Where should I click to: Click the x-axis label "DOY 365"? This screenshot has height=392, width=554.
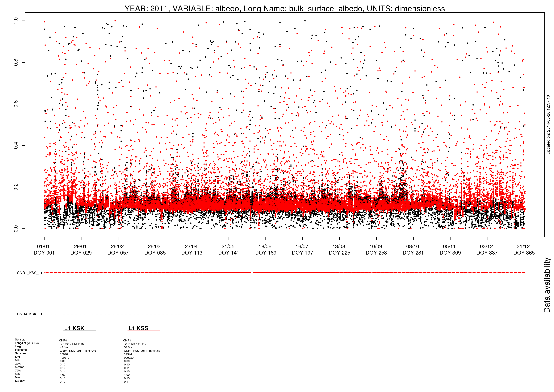524,253
